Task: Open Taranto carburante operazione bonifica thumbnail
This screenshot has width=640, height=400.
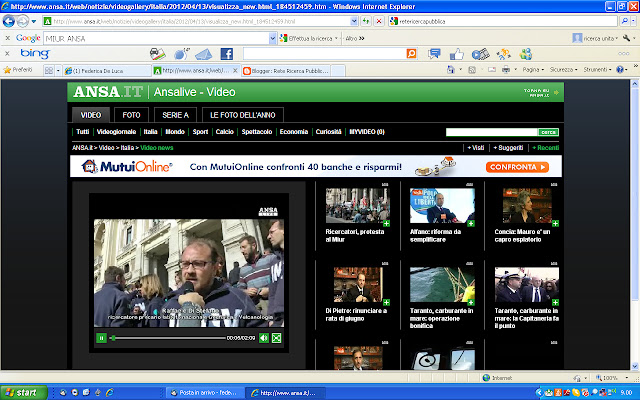Action: coord(442,284)
